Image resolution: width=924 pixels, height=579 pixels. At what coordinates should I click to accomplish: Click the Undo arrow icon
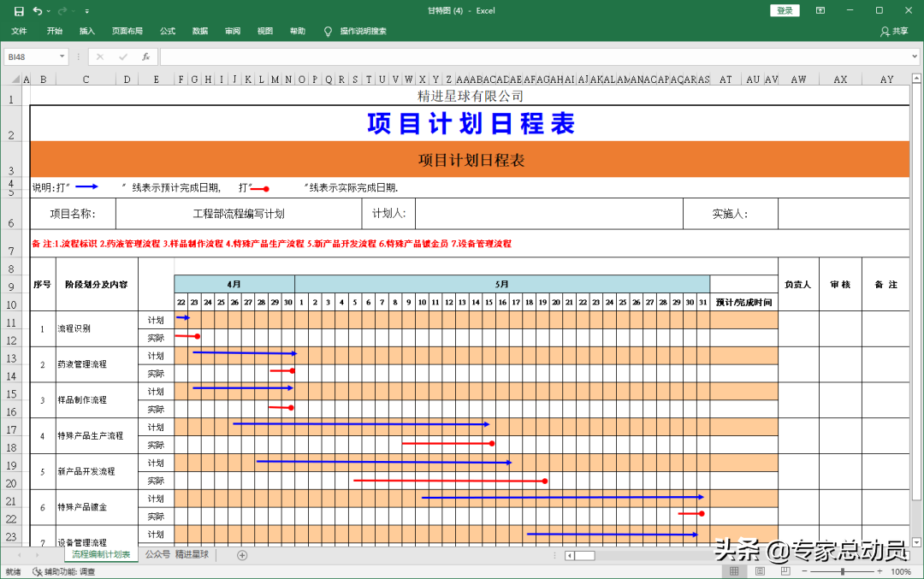37,10
